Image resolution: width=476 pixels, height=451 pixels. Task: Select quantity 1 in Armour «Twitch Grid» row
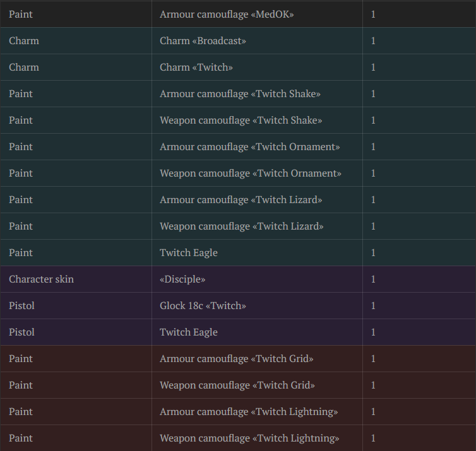(x=373, y=358)
